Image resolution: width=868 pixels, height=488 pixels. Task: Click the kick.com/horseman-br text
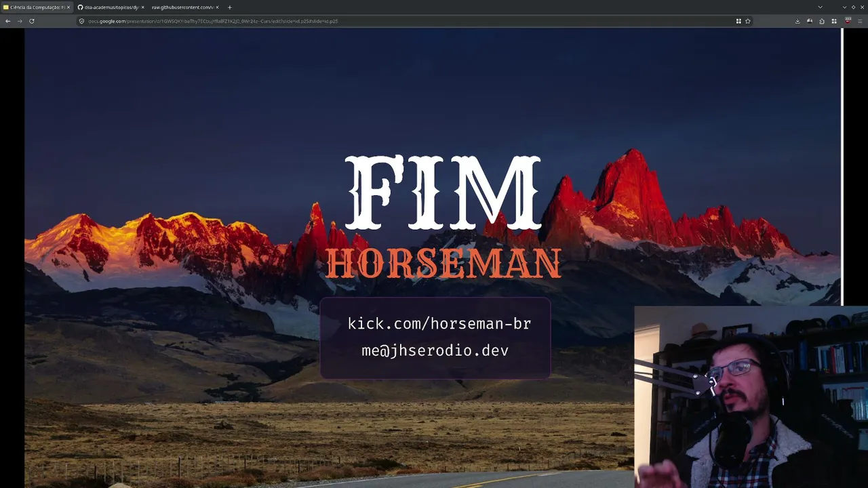pyautogui.click(x=439, y=324)
